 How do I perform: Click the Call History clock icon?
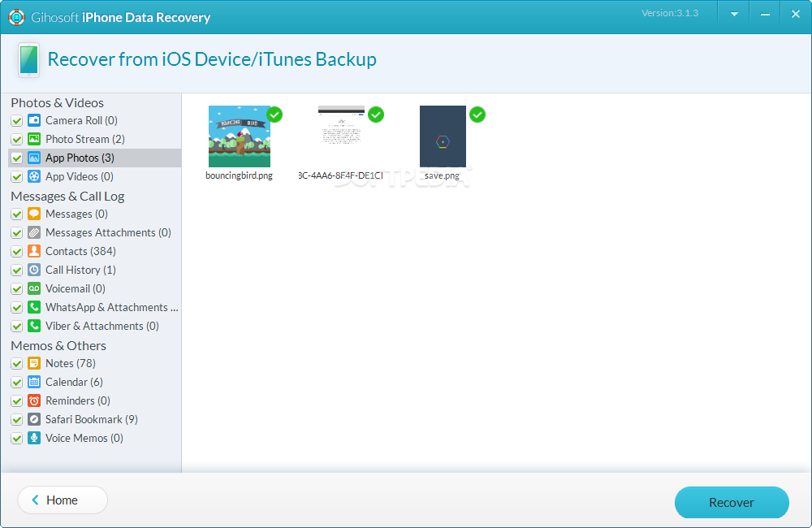[34, 270]
